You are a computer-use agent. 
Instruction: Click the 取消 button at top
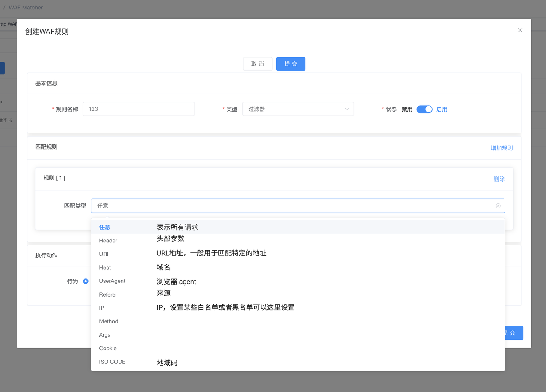coord(258,64)
